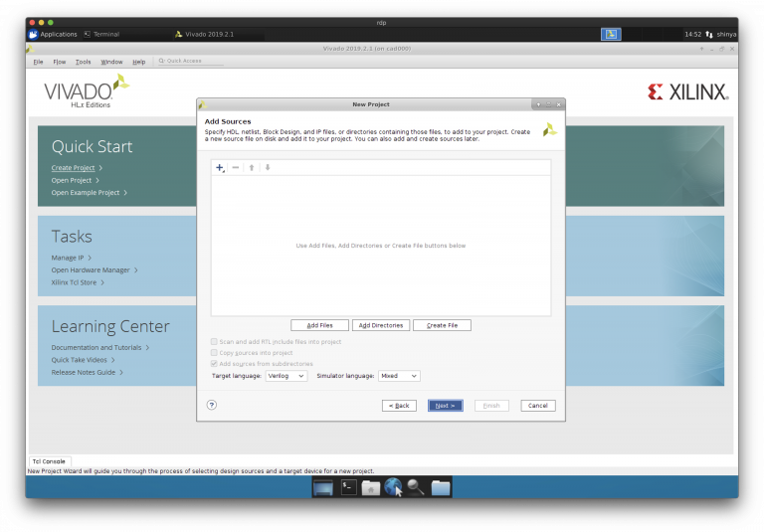764x532 pixels.
Task: Click the move down arrow icon
Action: coord(268,168)
